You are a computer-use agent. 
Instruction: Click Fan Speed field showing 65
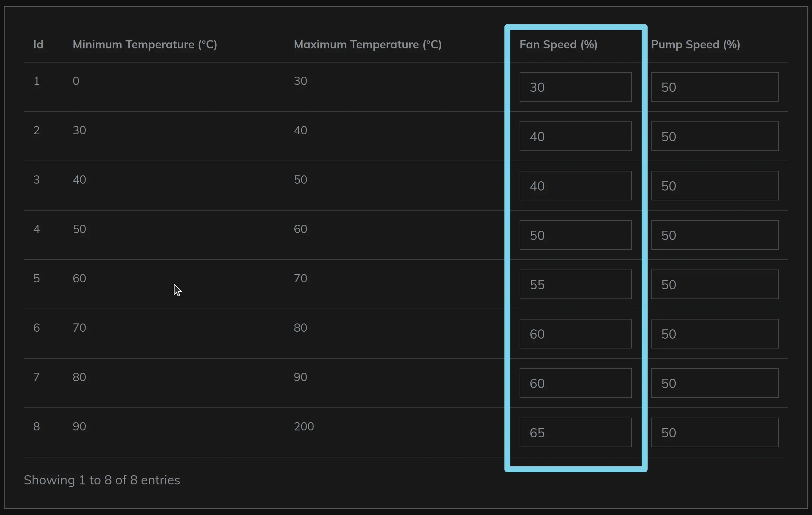pos(575,432)
